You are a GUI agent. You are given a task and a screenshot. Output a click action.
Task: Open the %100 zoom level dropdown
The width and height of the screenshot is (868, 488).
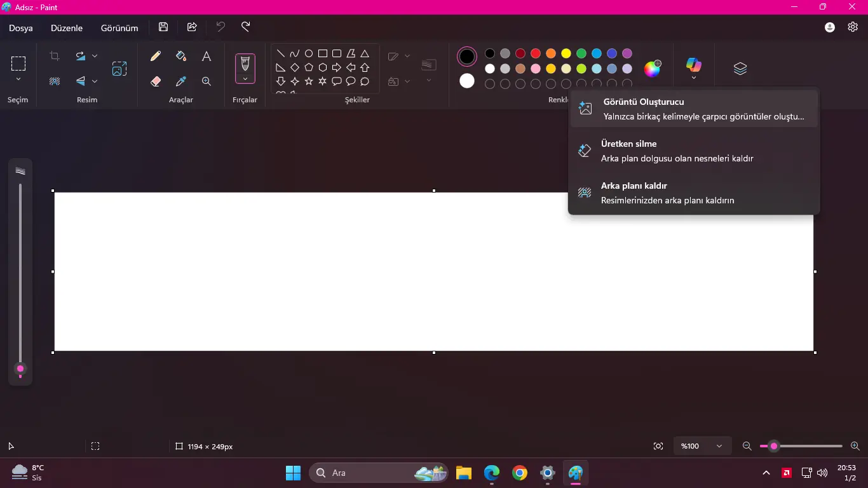tap(702, 446)
